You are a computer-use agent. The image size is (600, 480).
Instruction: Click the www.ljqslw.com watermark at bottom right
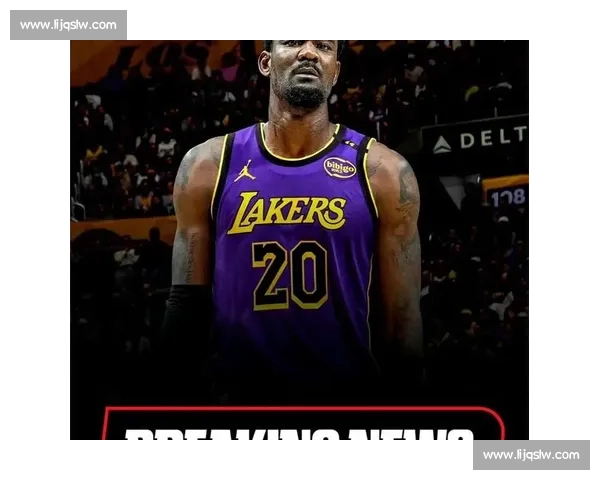[531, 455]
